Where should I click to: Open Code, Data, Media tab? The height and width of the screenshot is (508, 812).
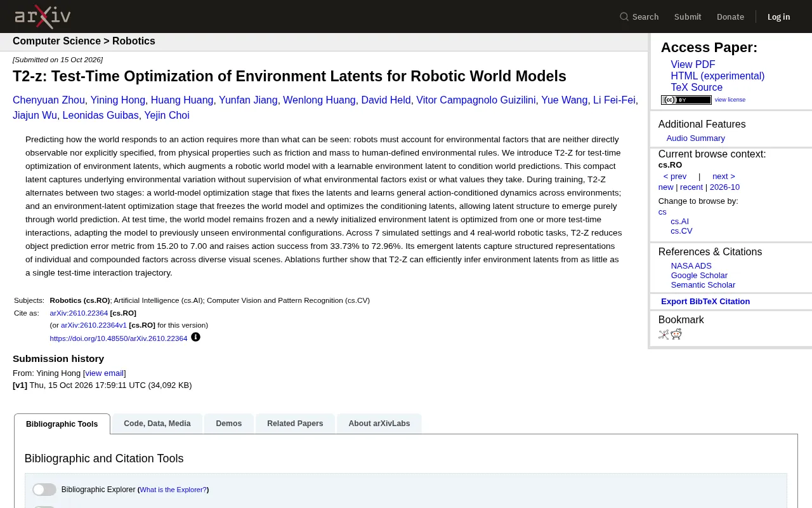pos(157,424)
